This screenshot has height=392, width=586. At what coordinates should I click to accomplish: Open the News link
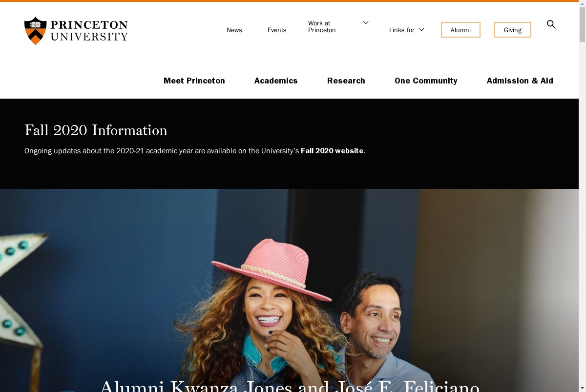point(234,30)
